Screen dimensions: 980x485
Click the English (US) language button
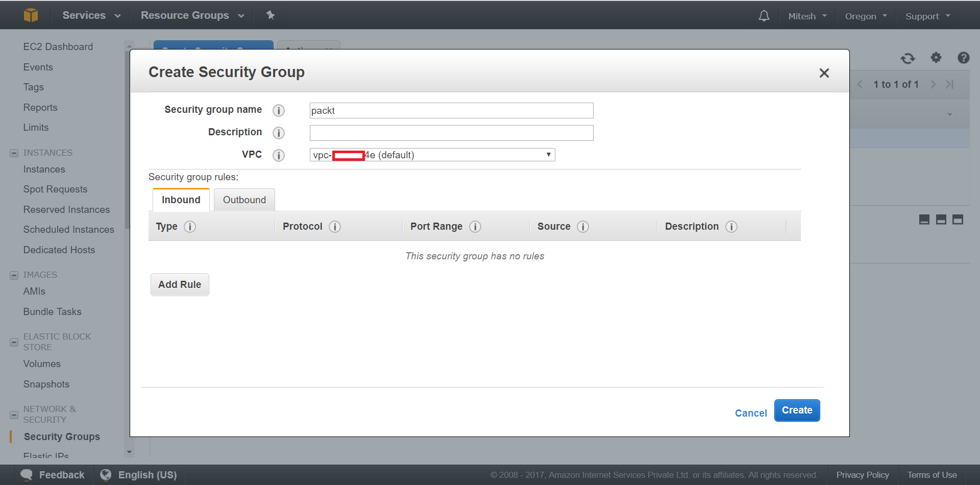tap(139, 475)
